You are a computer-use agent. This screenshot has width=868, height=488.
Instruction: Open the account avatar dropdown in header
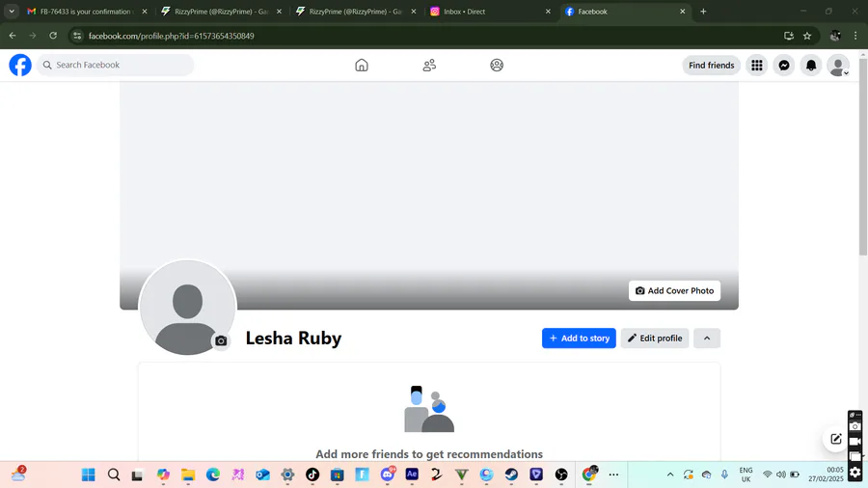tap(838, 66)
